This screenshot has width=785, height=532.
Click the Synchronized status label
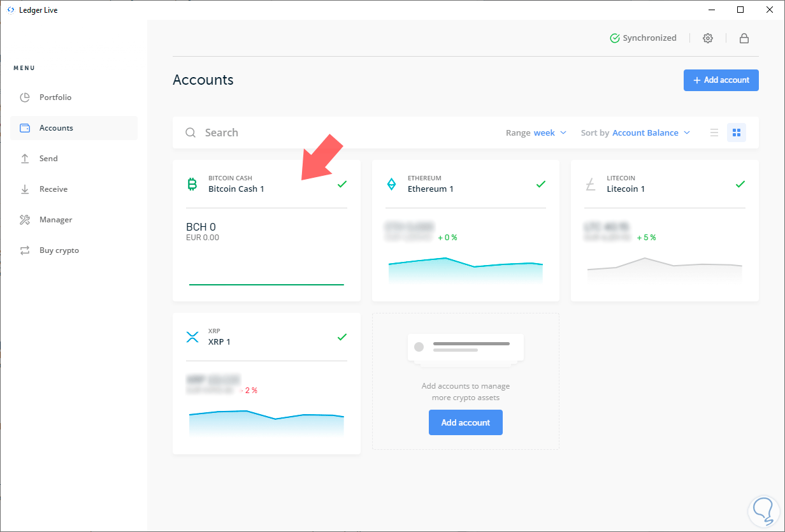coord(650,38)
